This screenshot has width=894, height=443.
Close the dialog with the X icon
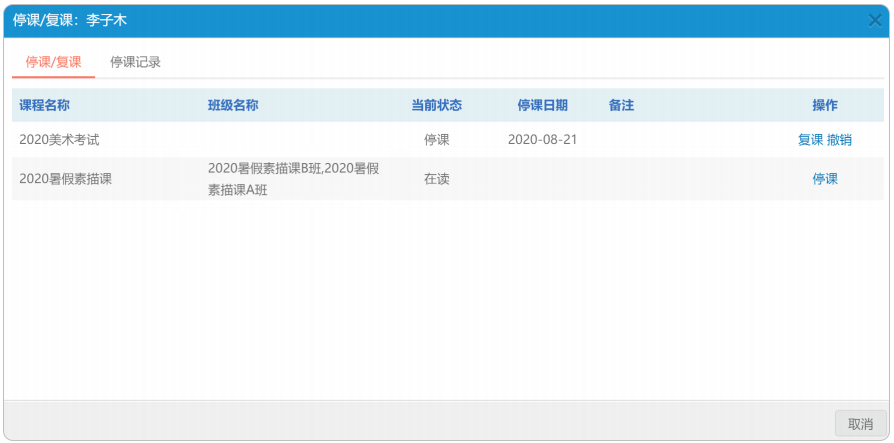(874, 20)
